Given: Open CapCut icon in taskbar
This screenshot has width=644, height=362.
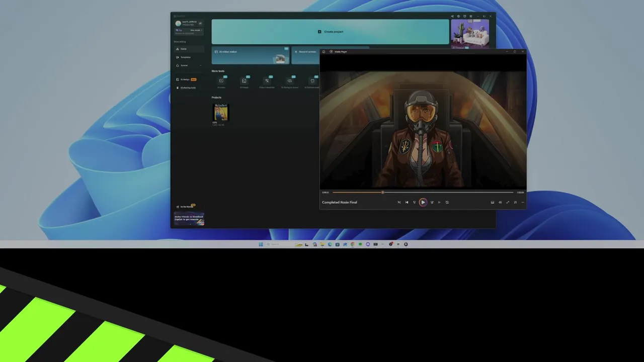Looking at the screenshot, I should click(x=398, y=244).
